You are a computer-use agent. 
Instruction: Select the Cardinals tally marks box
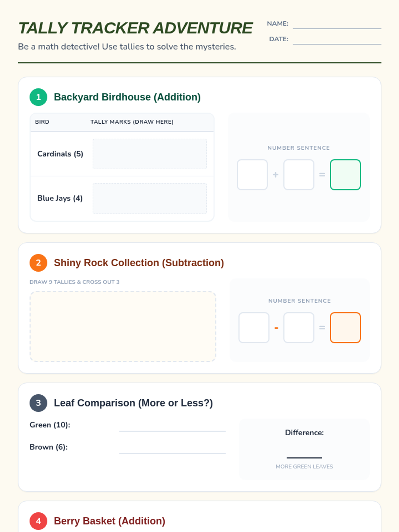coord(150,154)
